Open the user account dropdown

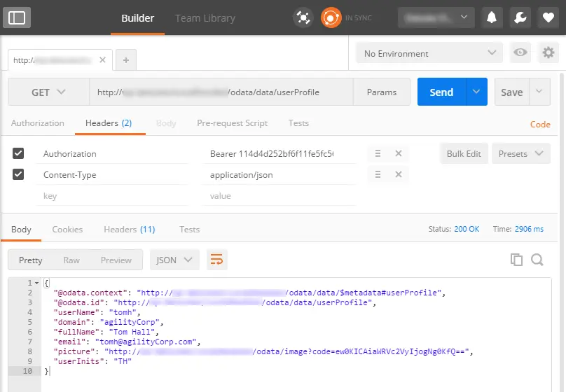[436, 17]
